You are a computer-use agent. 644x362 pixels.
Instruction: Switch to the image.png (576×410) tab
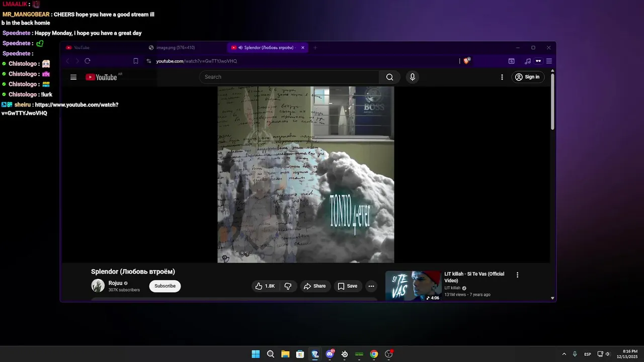[x=184, y=48]
